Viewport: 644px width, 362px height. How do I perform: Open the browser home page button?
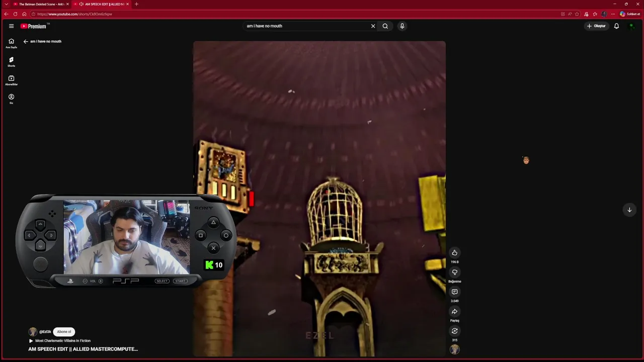click(x=24, y=14)
